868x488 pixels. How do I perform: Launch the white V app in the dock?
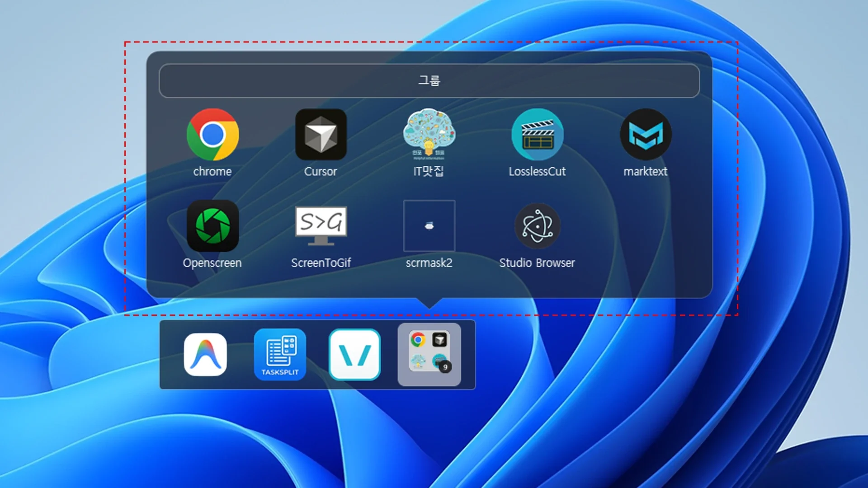(x=355, y=355)
